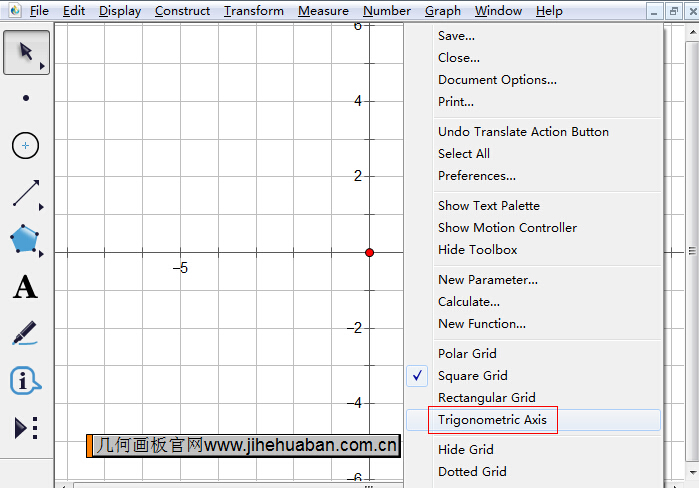Select the Arrow selection tool
The height and width of the screenshot is (488, 699).
pyautogui.click(x=26, y=52)
